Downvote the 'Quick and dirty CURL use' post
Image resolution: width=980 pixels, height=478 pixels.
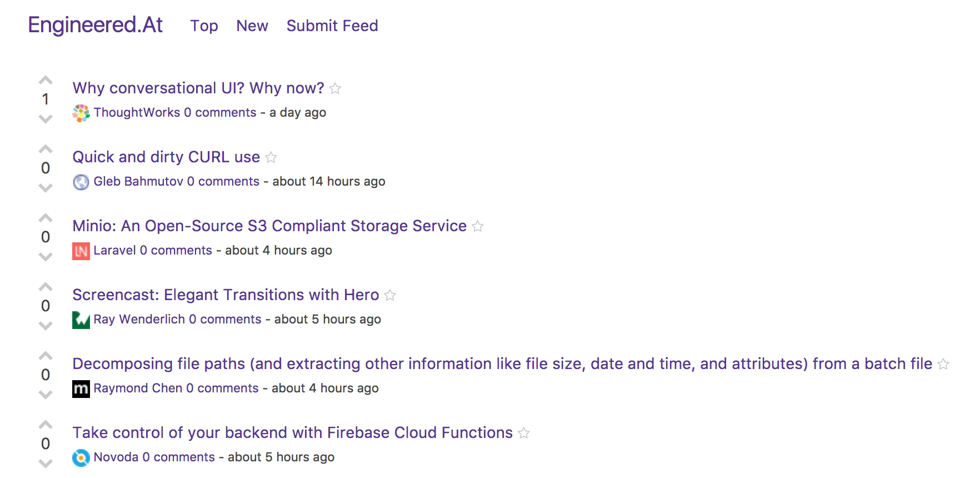[46, 188]
